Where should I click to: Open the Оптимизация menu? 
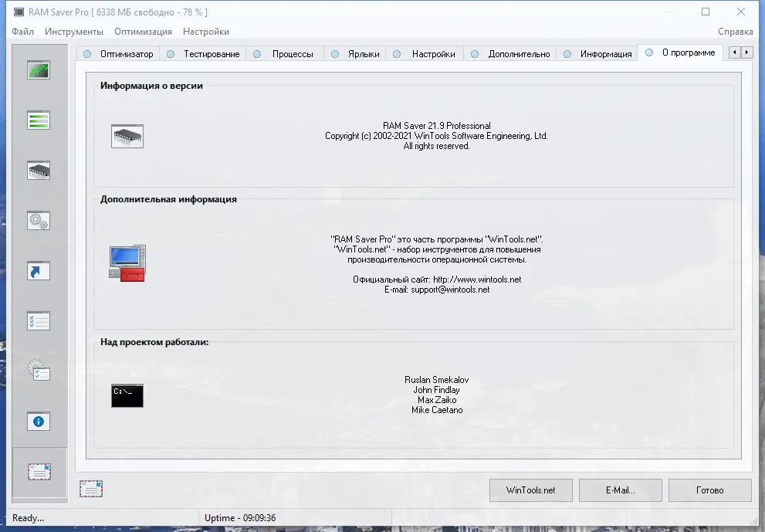tap(143, 32)
